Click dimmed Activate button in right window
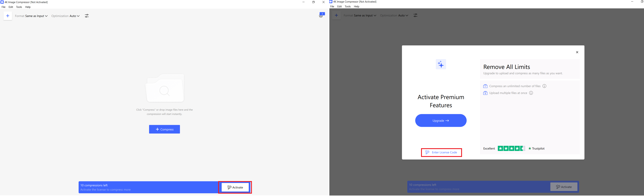 click(564, 187)
